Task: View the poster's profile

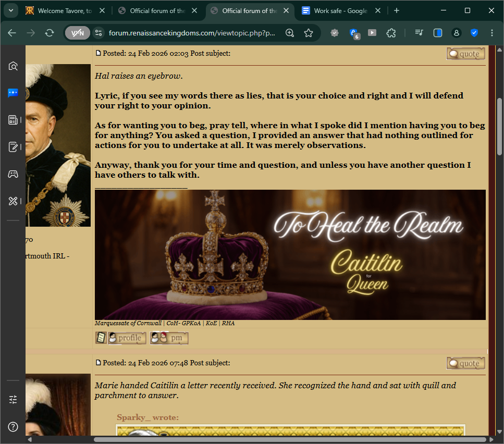Action: [x=127, y=338]
